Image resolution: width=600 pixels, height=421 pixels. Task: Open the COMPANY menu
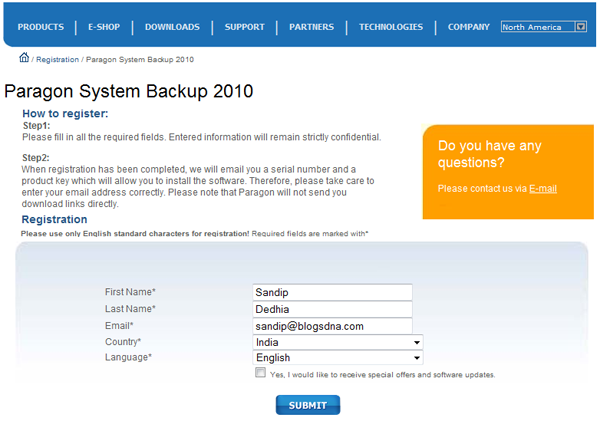click(469, 27)
